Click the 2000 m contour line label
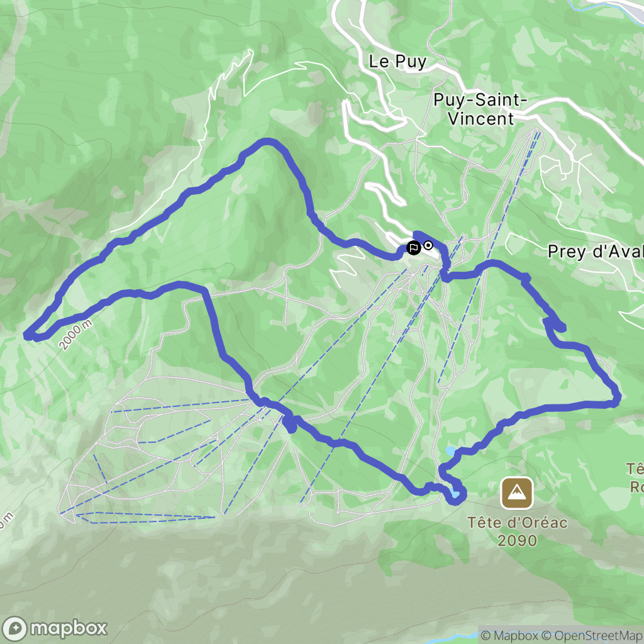Viewport: 644px width, 644px height. (75, 335)
